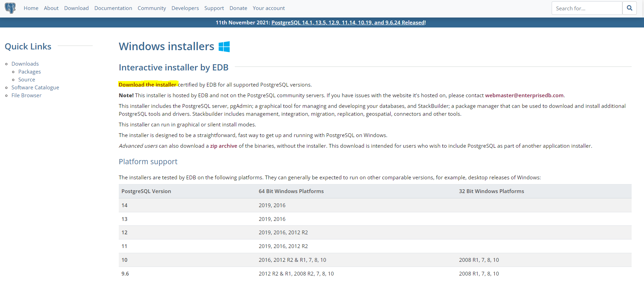Focus the Search for... input field
644x303 pixels.
click(x=587, y=8)
